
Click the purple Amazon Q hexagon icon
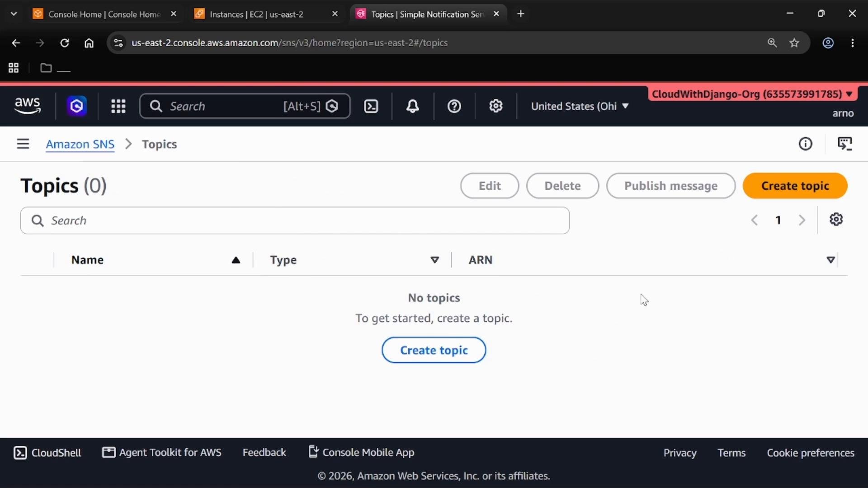pos(77,106)
